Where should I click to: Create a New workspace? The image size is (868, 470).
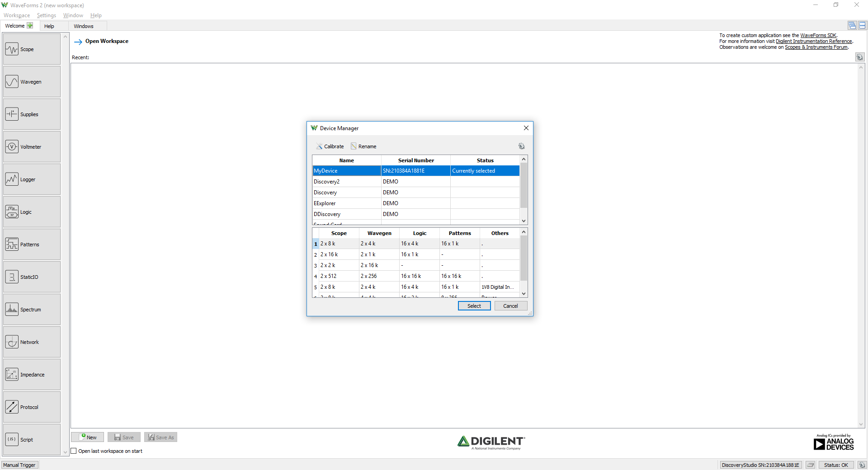tap(88, 437)
